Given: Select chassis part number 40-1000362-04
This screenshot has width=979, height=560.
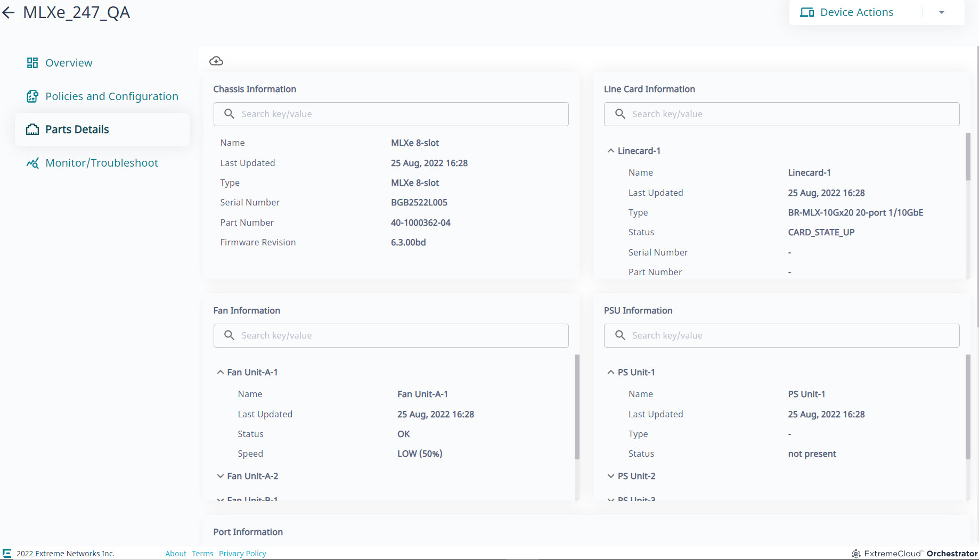Looking at the screenshot, I should click(421, 223).
